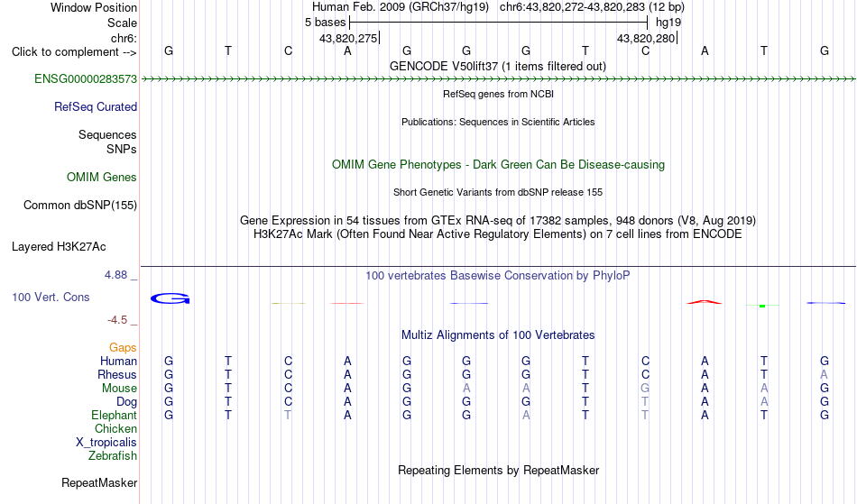
Task: Click 'Short Genetic Variants from dbSNP release 155'
Action: [498, 192]
